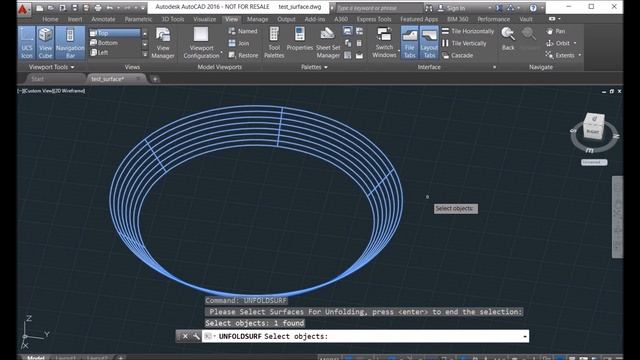640x360 pixels.
Task: Open the View Manager
Action: coord(163,43)
